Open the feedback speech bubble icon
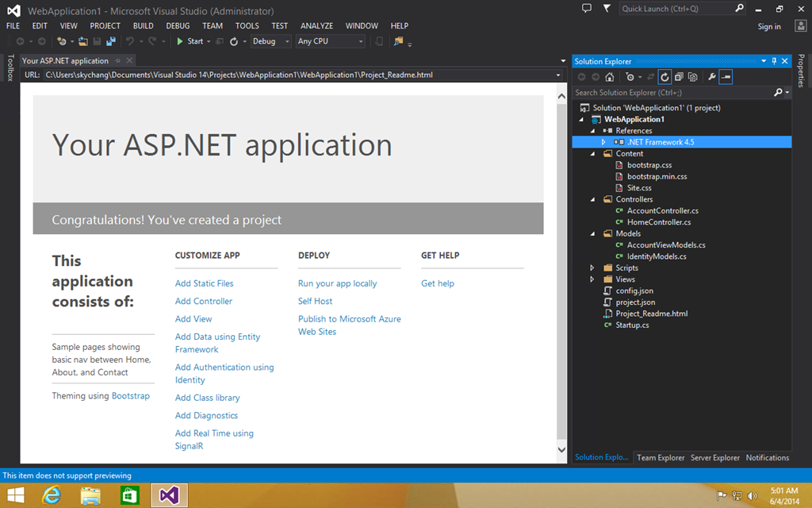 [587, 8]
